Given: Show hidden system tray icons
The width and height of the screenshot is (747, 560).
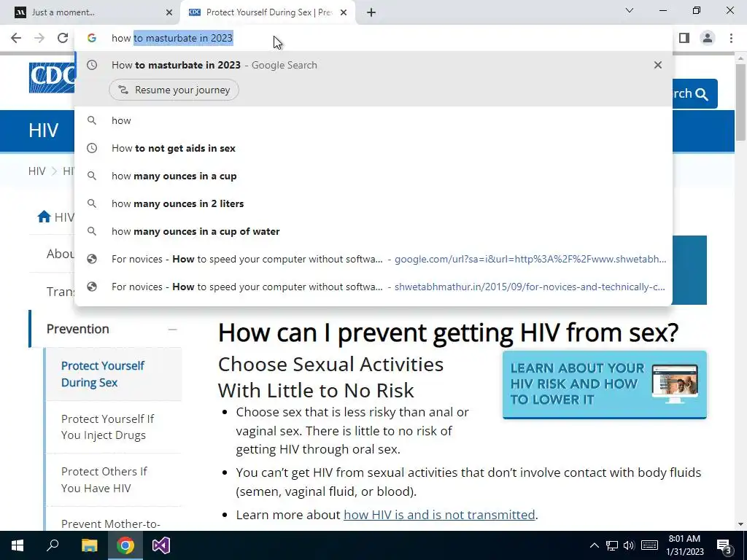Looking at the screenshot, I should coord(594,545).
